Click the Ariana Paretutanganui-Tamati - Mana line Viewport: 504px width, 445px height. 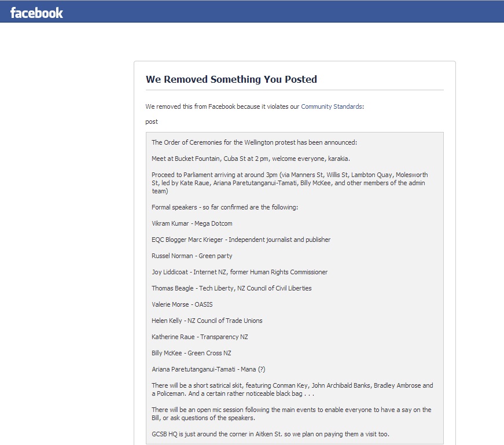point(208,369)
